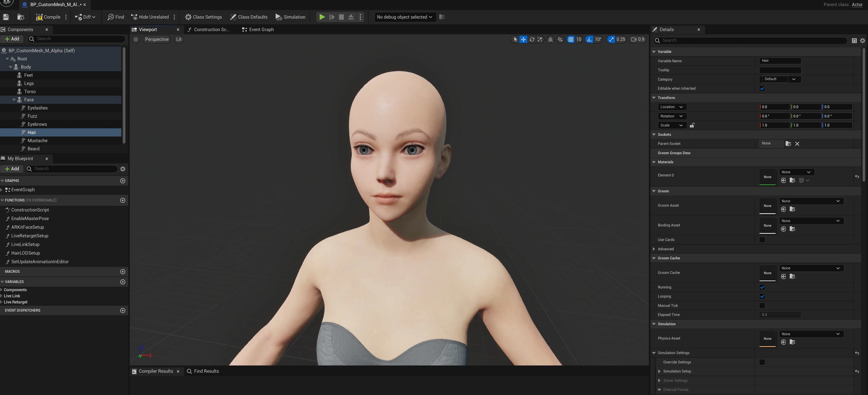Open the debug object selection dropdown
The width and height of the screenshot is (868, 395).
click(x=405, y=17)
